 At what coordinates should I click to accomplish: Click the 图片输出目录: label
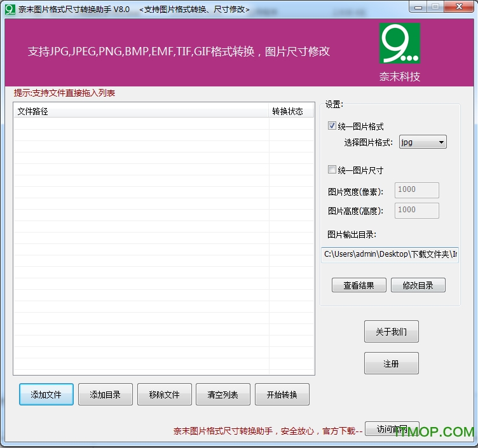[352, 234]
